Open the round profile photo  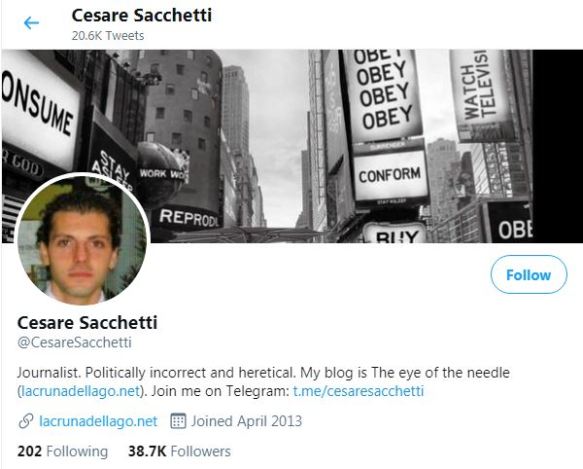tap(82, 238)
